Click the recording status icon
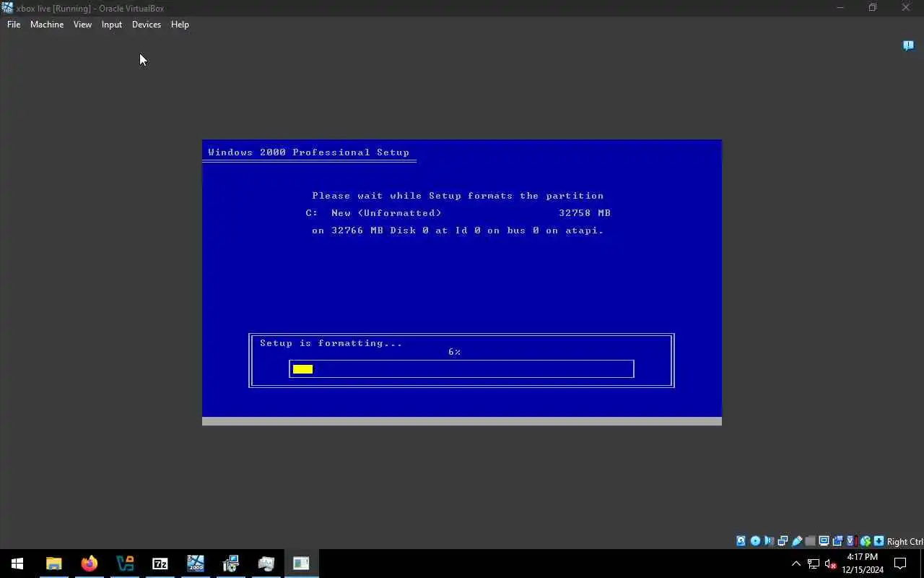924x578 pixels. 837,541
